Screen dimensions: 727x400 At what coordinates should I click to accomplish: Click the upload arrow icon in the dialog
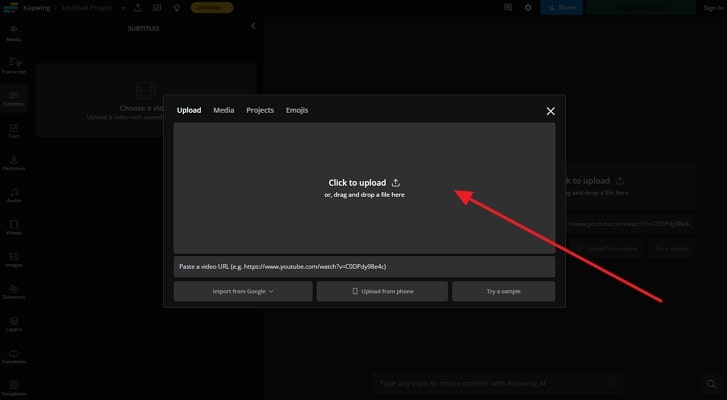point(395,183)
